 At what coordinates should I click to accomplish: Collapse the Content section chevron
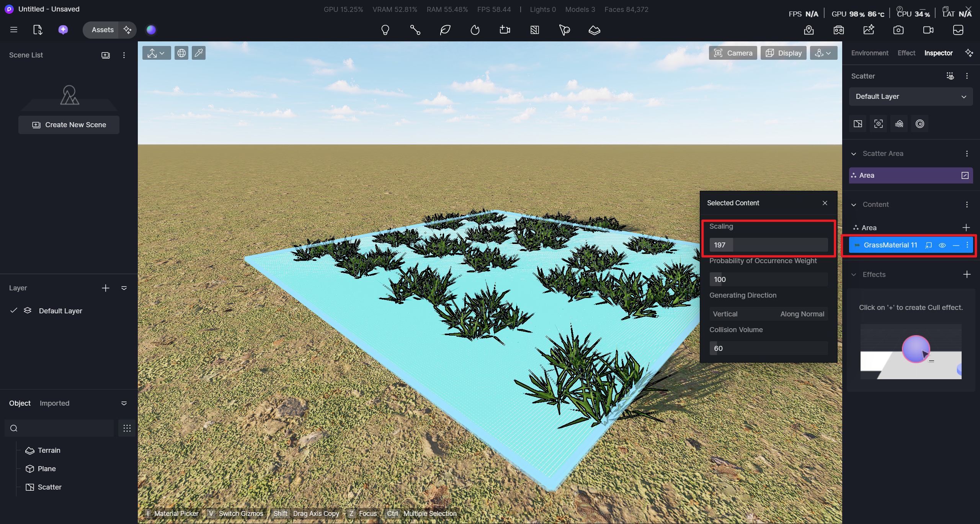[x=854, y=205]
